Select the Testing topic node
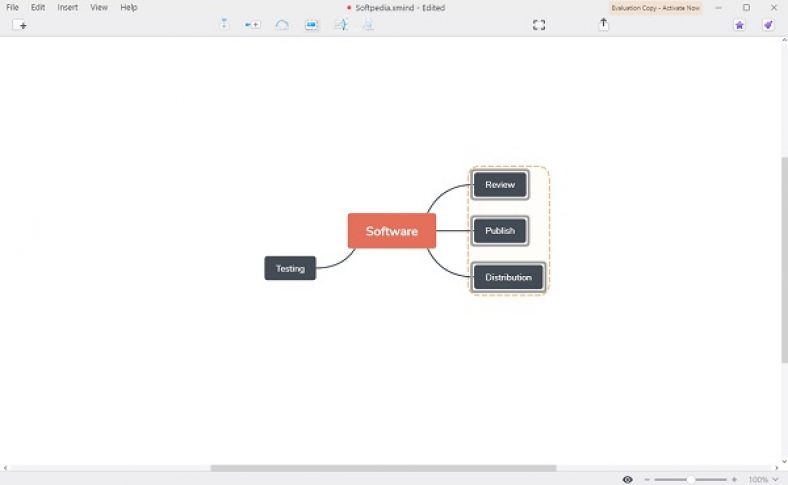788x485 pixels. click(x=290, y=268)
